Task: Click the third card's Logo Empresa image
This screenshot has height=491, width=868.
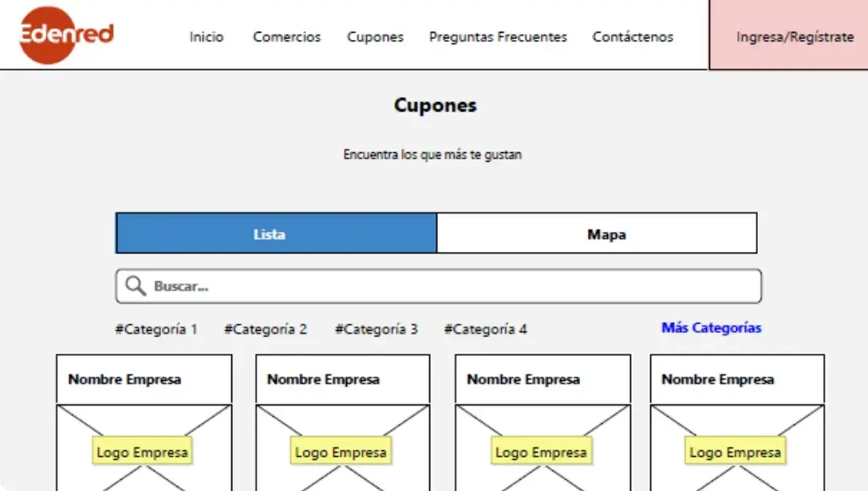Action: [x=542, y=452]
